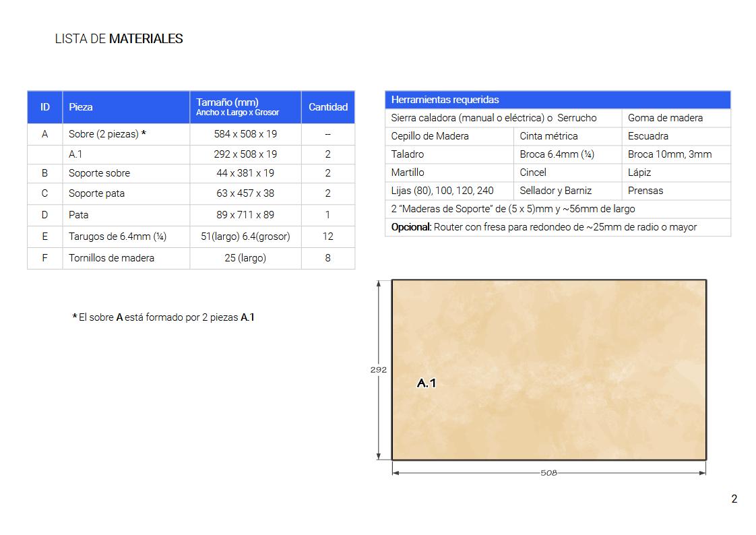Screen dimensions: 756x535
Task: Select the 508 width dimension label
Action: (x=548, y=473)
